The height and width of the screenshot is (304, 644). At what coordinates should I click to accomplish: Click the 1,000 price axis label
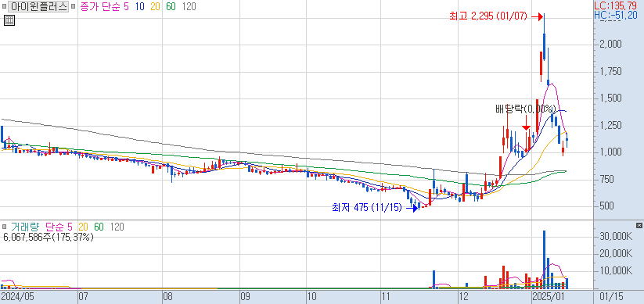(610, 152)
